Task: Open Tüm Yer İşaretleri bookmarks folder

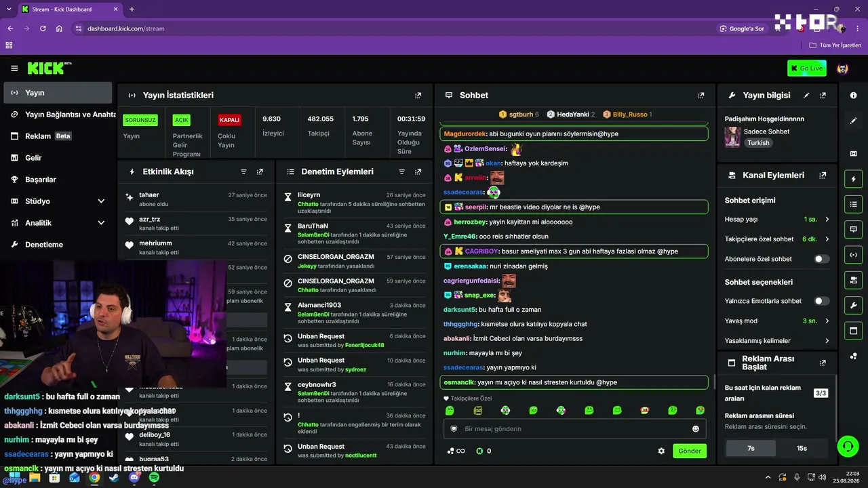Action: tap(835, 45)
